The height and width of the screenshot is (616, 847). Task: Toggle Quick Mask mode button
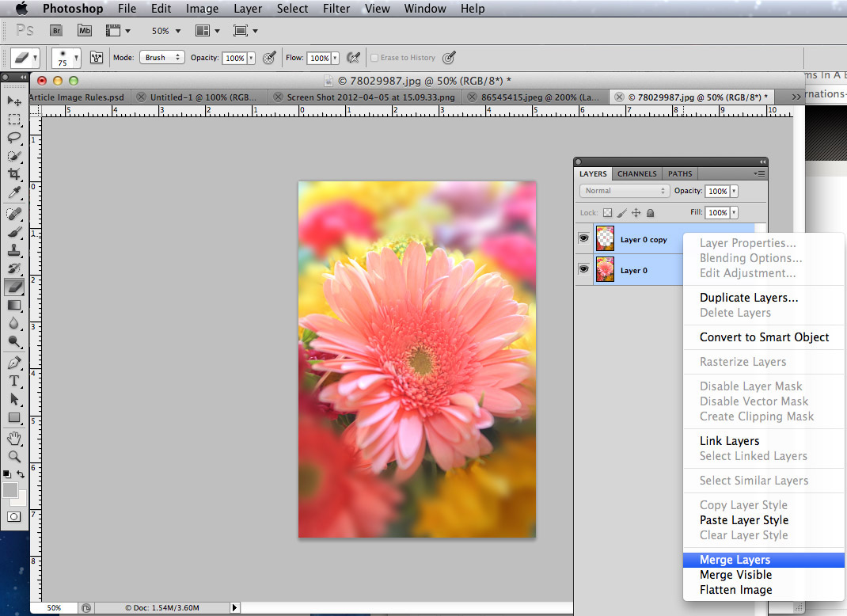tap(14, 517)
